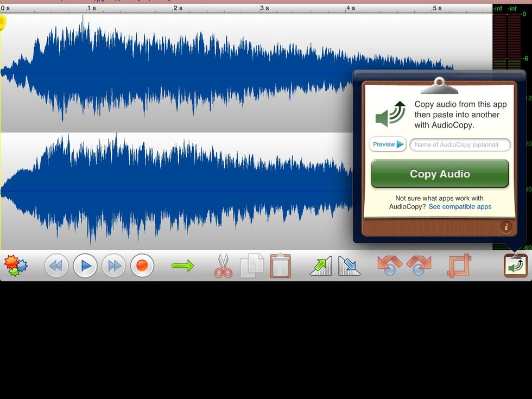Click the Name of AudioCopy field
Viewport: 532px width, 399px height.
click(460, 144)
